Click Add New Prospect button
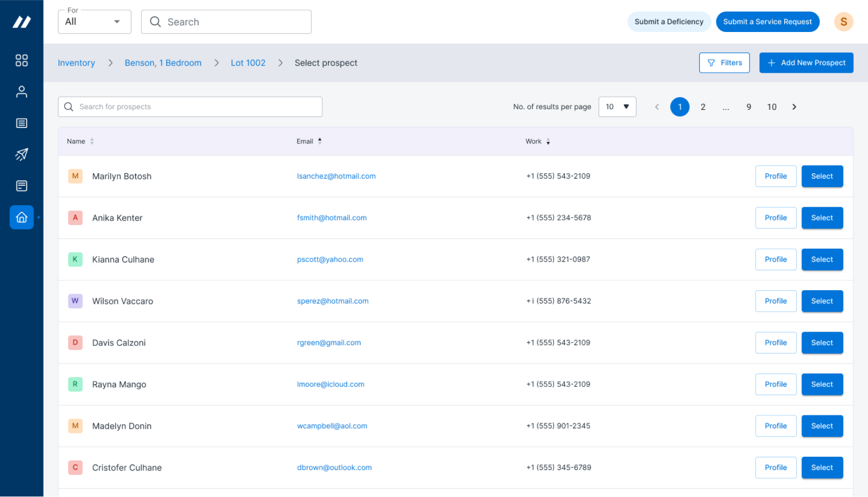Image resolution: width=868 pixels, height=497 pixels. point(806,63)
